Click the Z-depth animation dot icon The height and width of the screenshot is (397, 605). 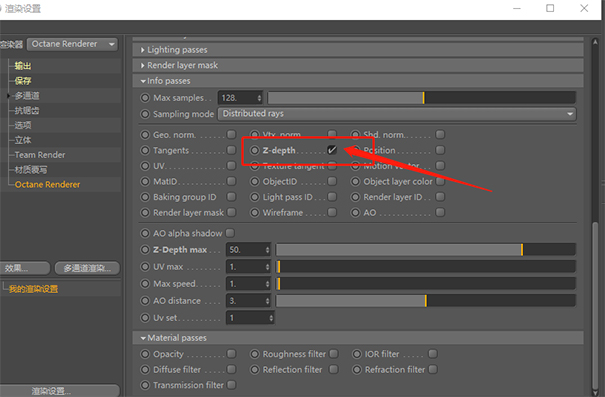255,150
